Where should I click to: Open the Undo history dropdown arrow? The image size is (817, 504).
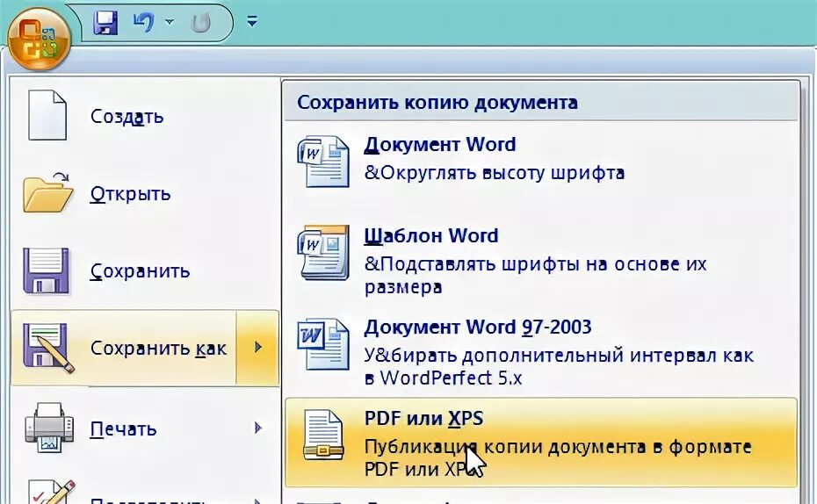pyautogui.click(x=170, y=22)
